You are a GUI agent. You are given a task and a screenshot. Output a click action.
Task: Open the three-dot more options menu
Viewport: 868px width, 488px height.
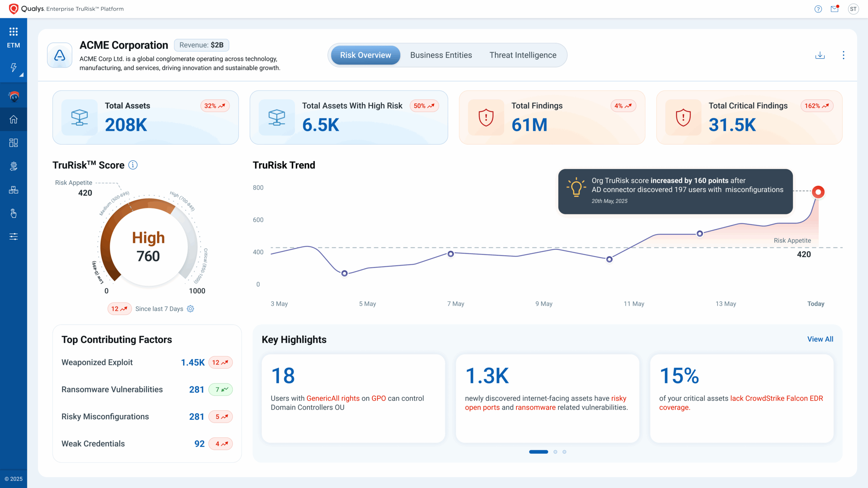click(x=844, y=55)
